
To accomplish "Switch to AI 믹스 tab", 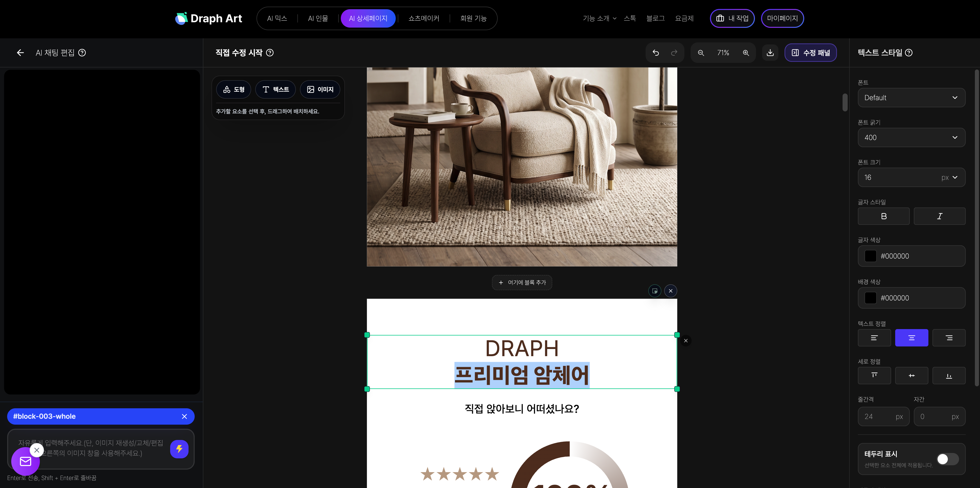I will point(277,18).
